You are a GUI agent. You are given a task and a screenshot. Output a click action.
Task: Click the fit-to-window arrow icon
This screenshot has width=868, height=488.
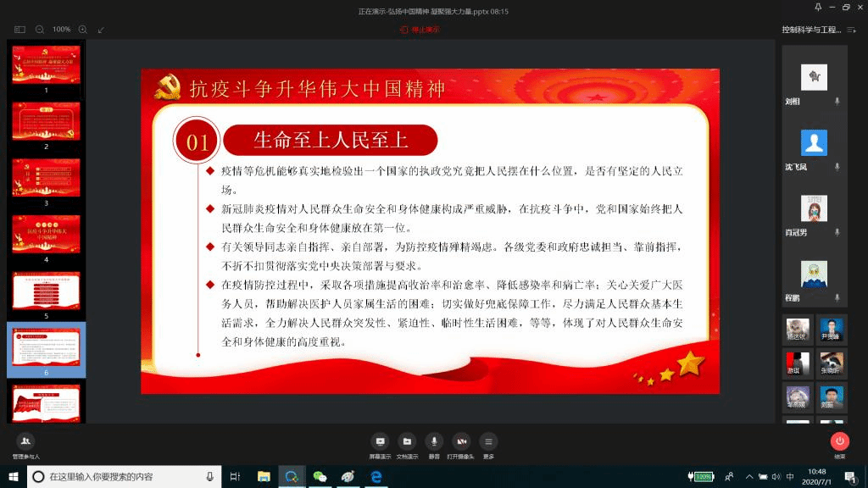102,30
